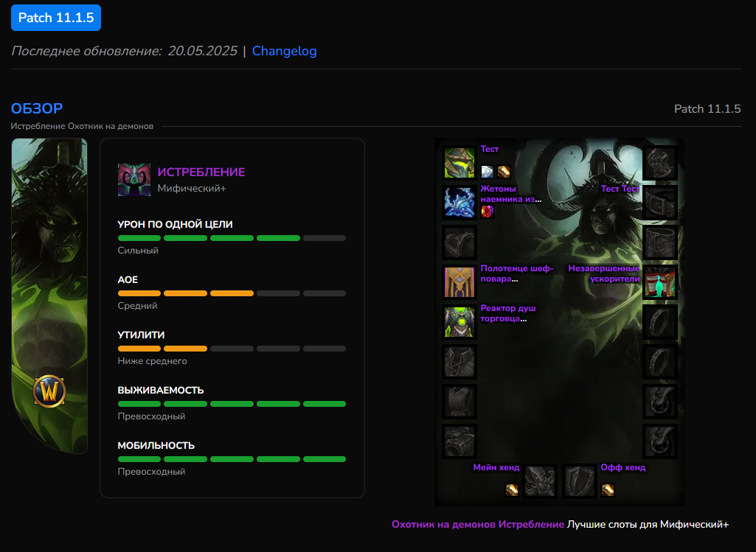Click the chest armor icon for Реактор душ торговца
The image size is (756, 552).
(x=459, y=322)
